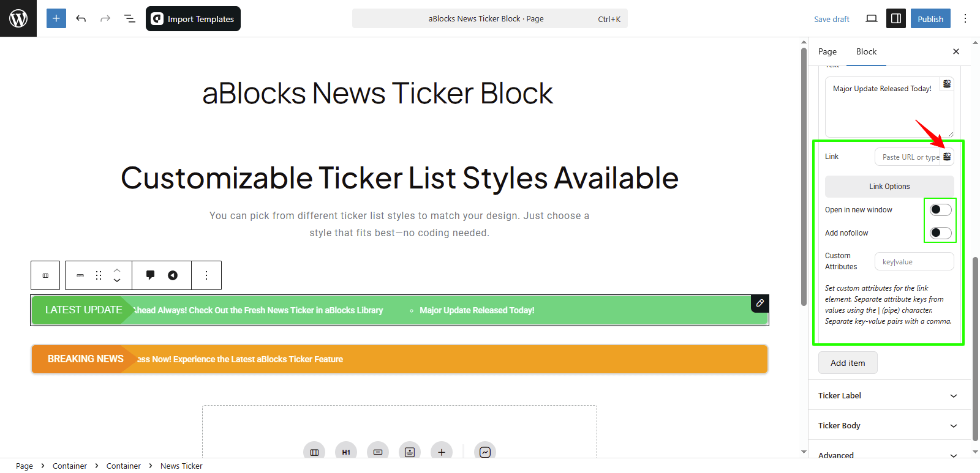Click the editor canvas vertical scrollbar

(x=804, y=176)
